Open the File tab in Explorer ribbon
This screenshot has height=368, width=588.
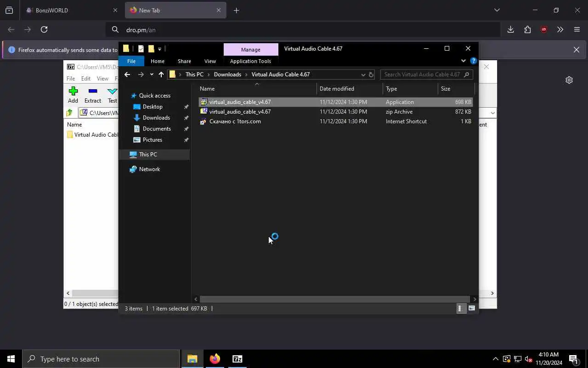131,61
